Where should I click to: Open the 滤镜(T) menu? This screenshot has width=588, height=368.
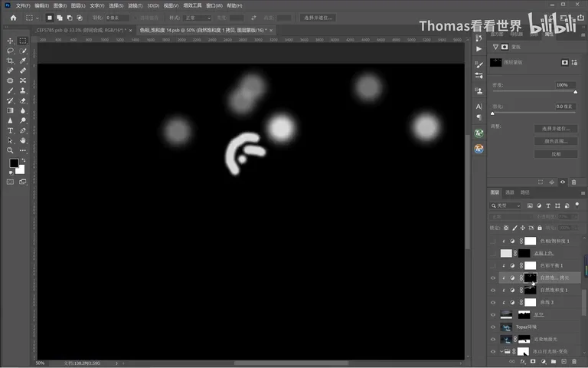[x=136, y=5]
